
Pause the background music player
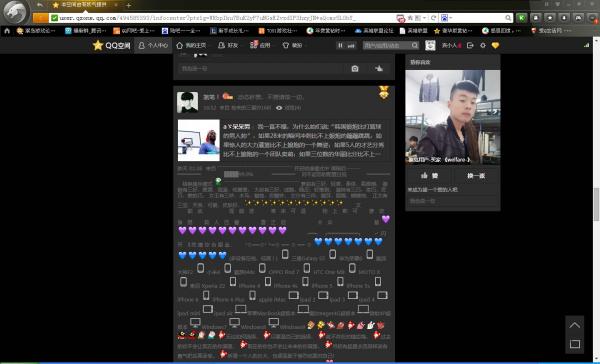point(340,46)
